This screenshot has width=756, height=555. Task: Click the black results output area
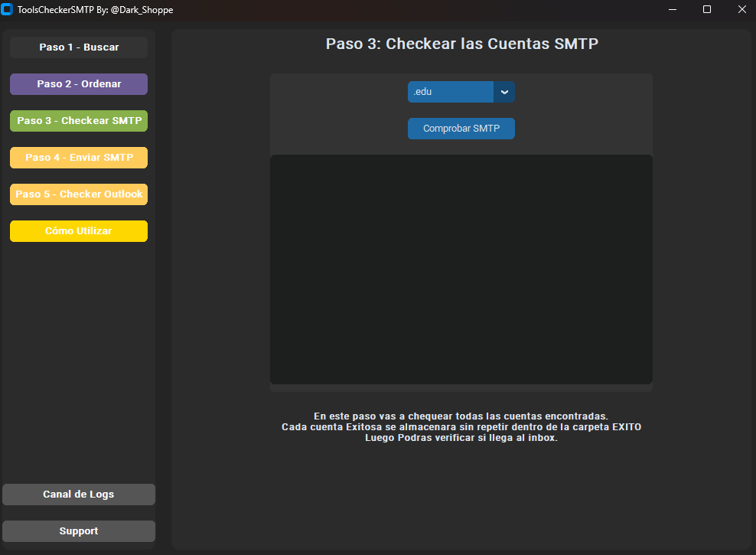click(461, 269)
